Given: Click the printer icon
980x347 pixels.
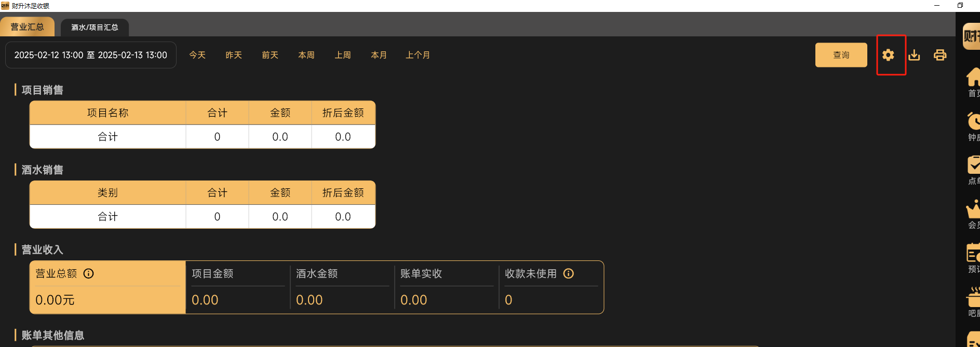Looking at the screenshot, I should pyautogui.click(x=940, y=55).
